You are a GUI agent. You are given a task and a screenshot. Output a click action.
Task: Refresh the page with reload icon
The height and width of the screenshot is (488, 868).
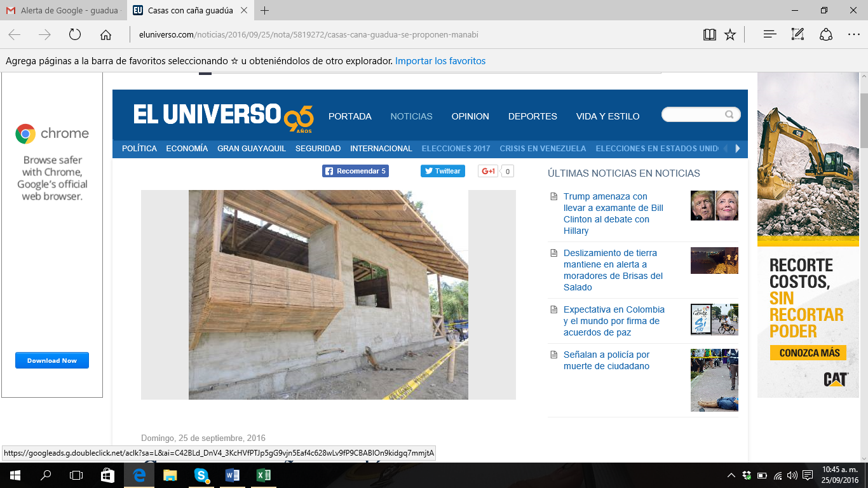click(x=75, y=35)
